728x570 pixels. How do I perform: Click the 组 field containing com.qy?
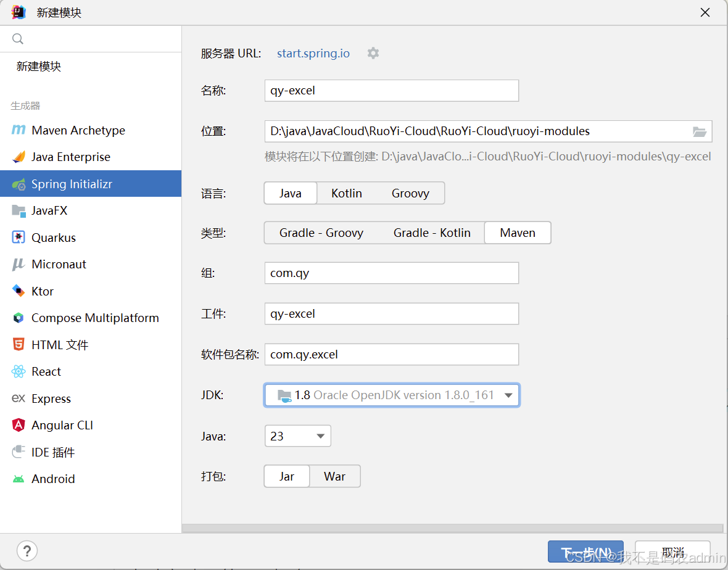click(392, 273)
